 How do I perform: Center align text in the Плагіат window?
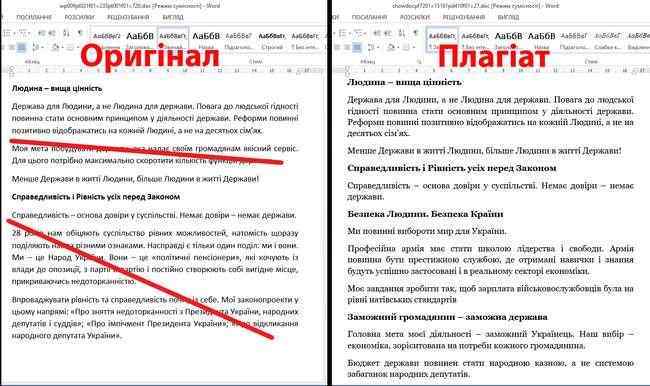(x=337, y=47)
